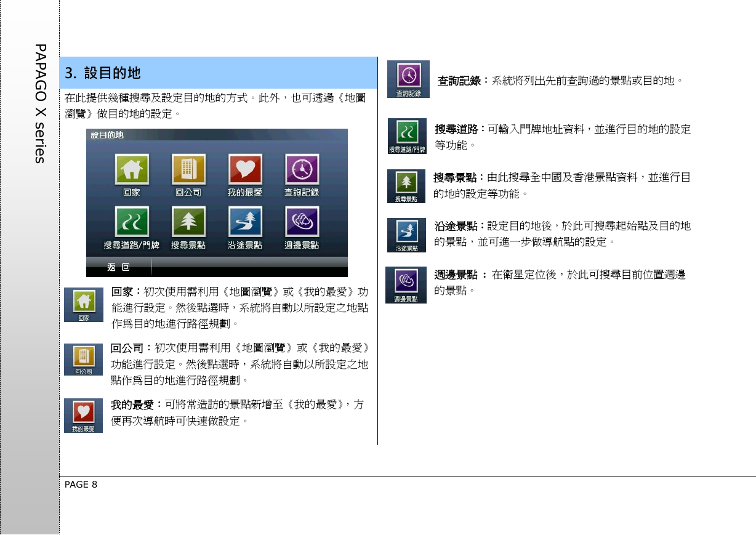Viewport: 756px width, 535px height.
Task: Click the 返回 back button in the navigation screen
Action: pos(119,267)
